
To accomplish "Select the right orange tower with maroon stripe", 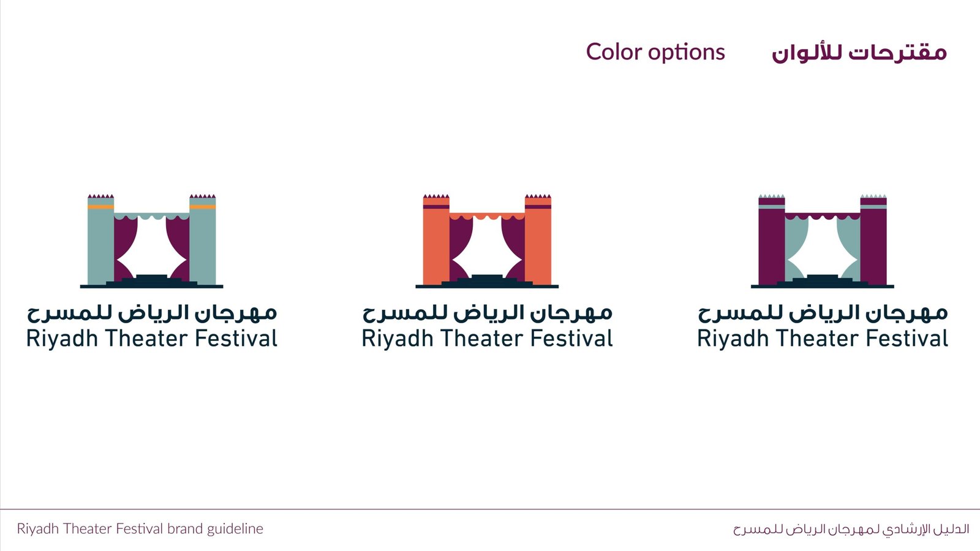I will 538,240.
